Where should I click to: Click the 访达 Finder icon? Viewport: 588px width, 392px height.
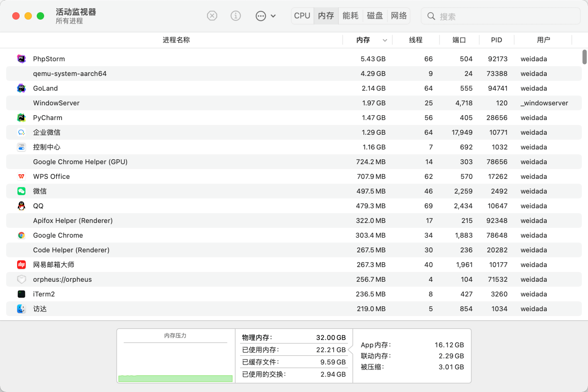pos(21,309)
